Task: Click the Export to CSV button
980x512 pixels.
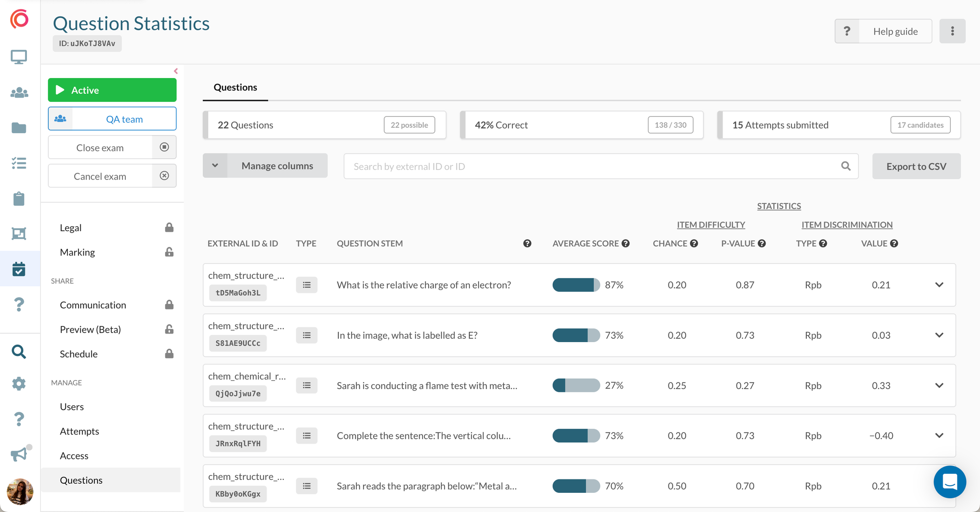Action: (916, 167)
